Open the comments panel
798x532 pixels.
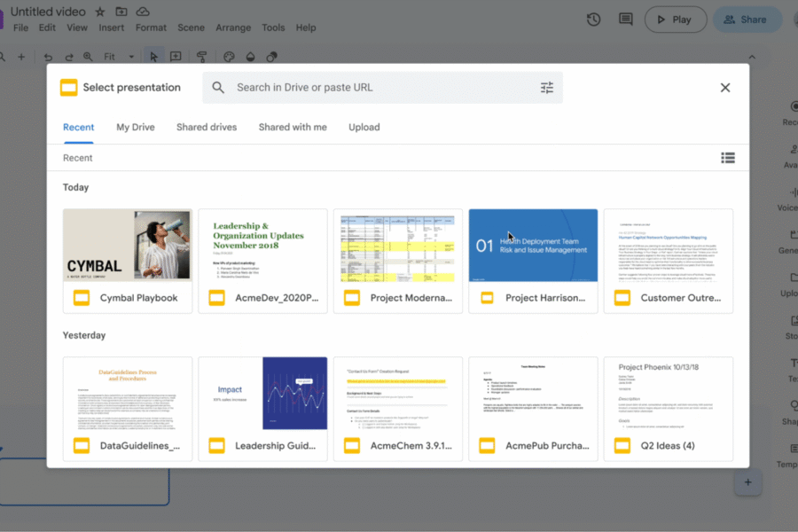[625, 19]
